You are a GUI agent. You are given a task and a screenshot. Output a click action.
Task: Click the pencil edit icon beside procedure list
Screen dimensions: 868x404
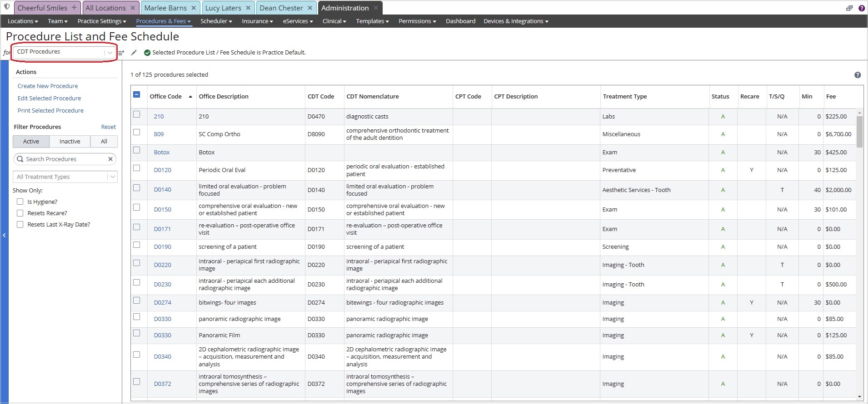point(134,53)
